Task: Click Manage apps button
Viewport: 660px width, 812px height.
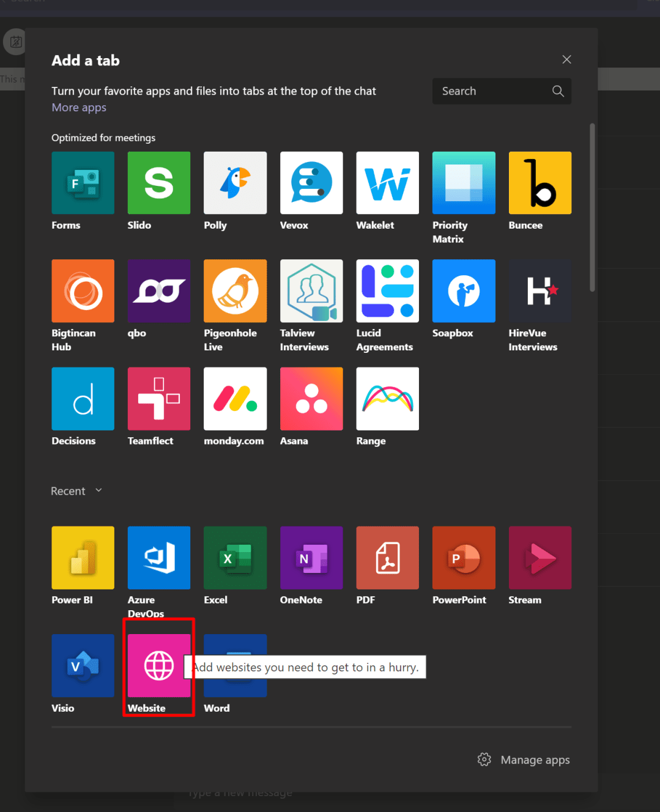Action: point(524,760)
